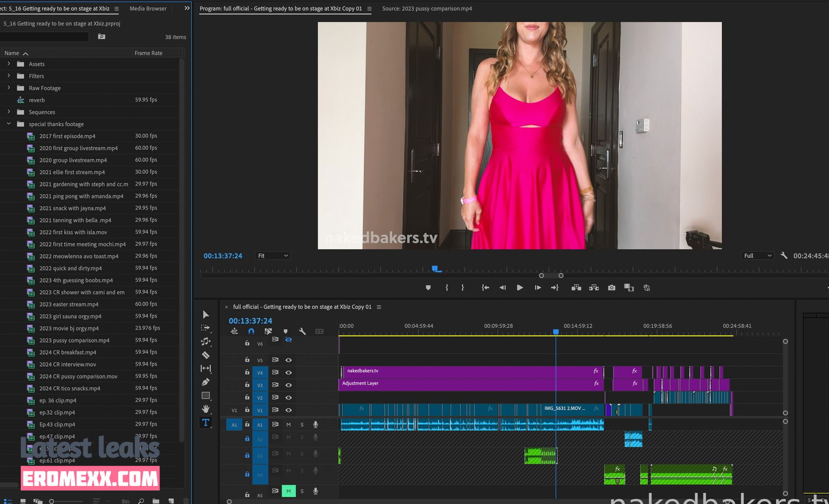The height and width of the screenshot is (504, 829).
Task: Export frame with camera icon
Action: 611,287
